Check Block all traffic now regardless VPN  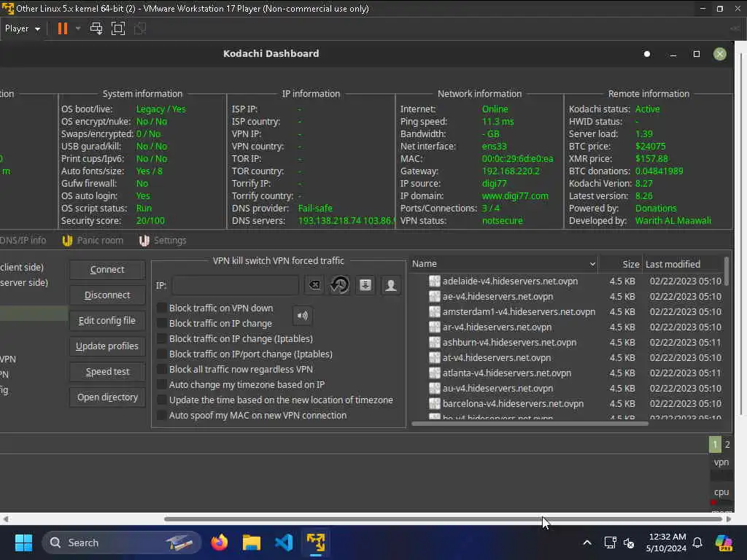click(162, 369)
